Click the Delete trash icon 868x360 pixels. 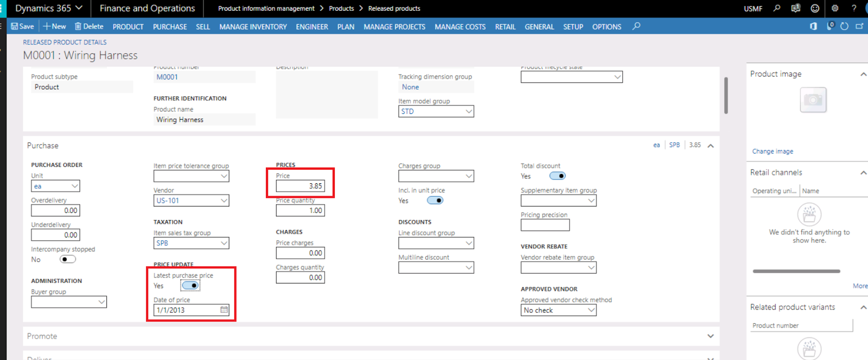[78, 26]
